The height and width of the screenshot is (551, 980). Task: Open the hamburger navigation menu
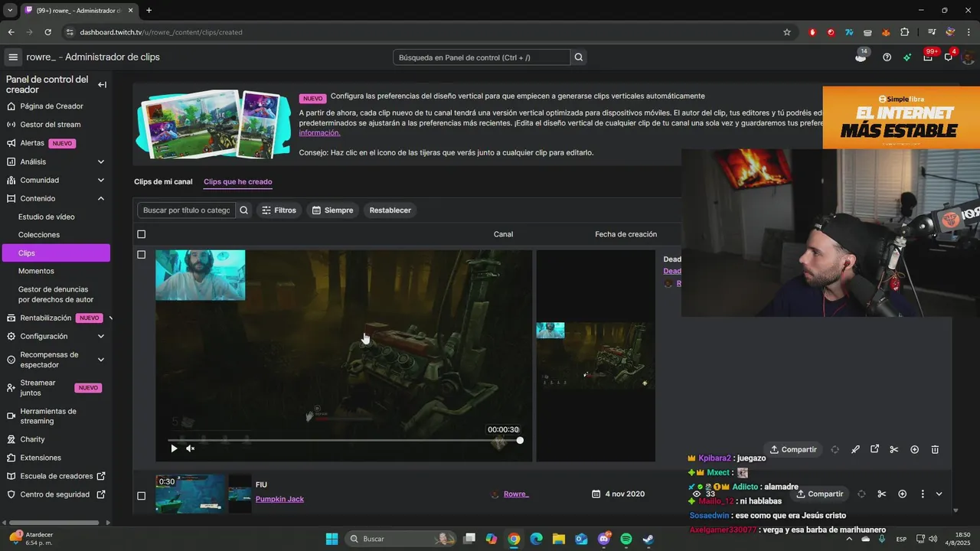(x=13, y=57)
